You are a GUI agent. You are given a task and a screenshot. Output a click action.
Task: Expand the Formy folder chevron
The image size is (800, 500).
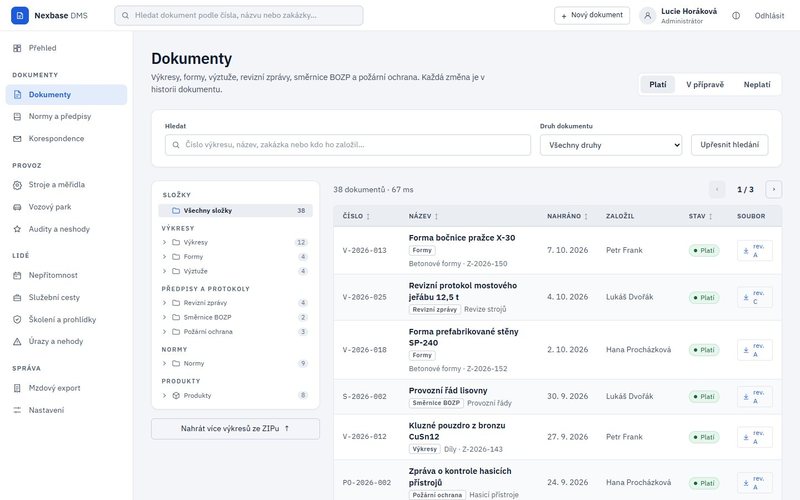164,257
